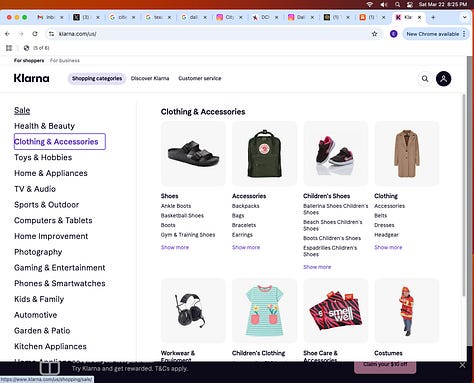Image resolution: width=474 pixels, height=383 pixels.
Task: Select Photography category
Action: click(x=38, y=252)
